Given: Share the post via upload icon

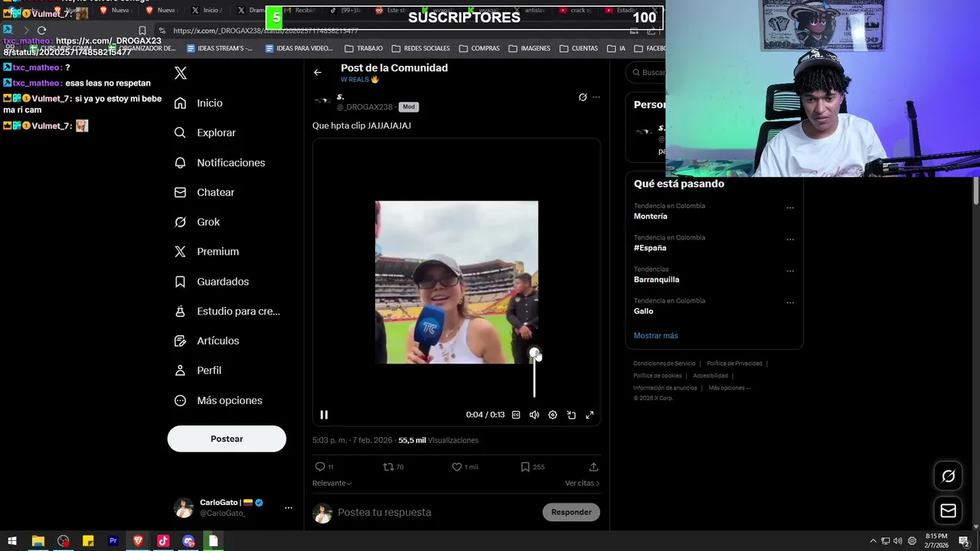Looking at the screenshot, I should pyautogui.click(x=593, y=467).
